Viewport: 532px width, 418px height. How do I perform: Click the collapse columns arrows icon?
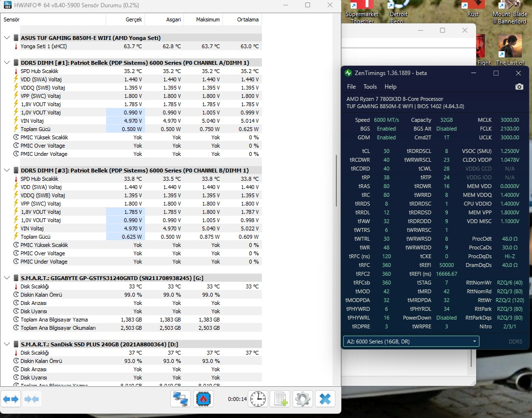(32, 399)
